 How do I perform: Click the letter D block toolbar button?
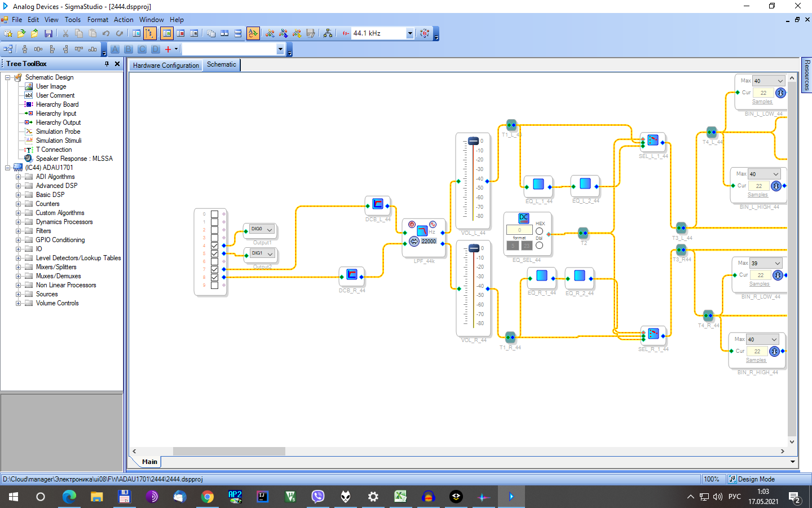tap(156, 49)
